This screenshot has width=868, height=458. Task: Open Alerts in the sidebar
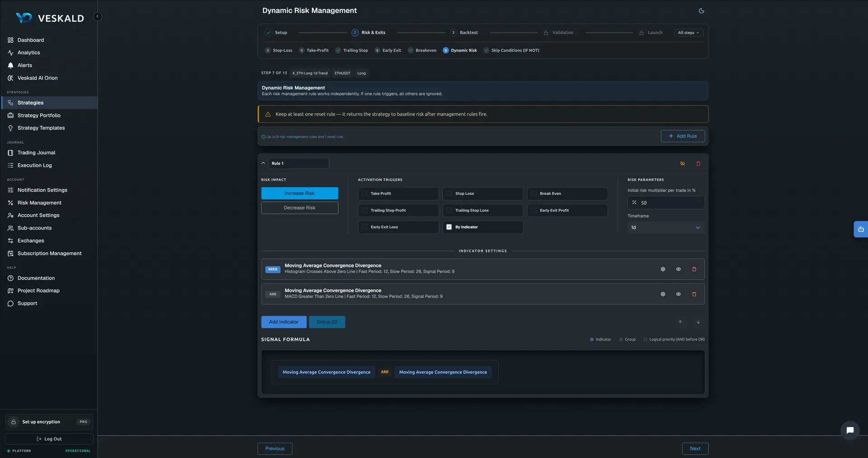tap(49, 65)
